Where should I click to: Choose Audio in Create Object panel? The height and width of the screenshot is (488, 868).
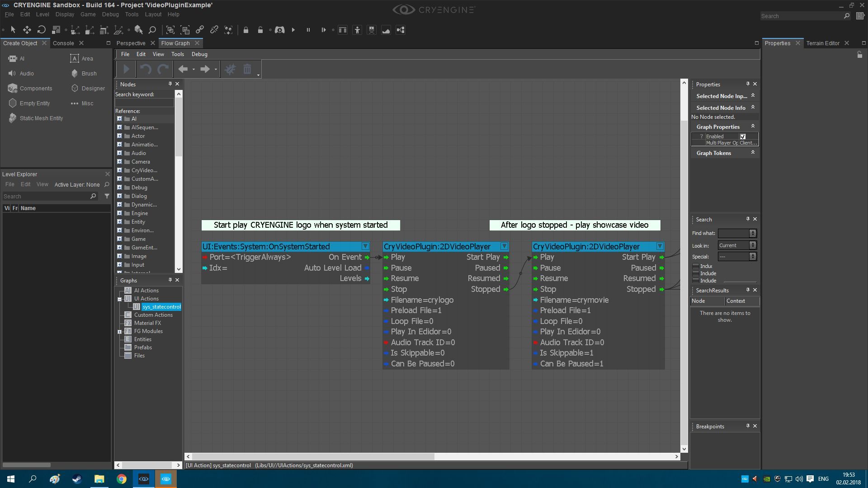21,74
